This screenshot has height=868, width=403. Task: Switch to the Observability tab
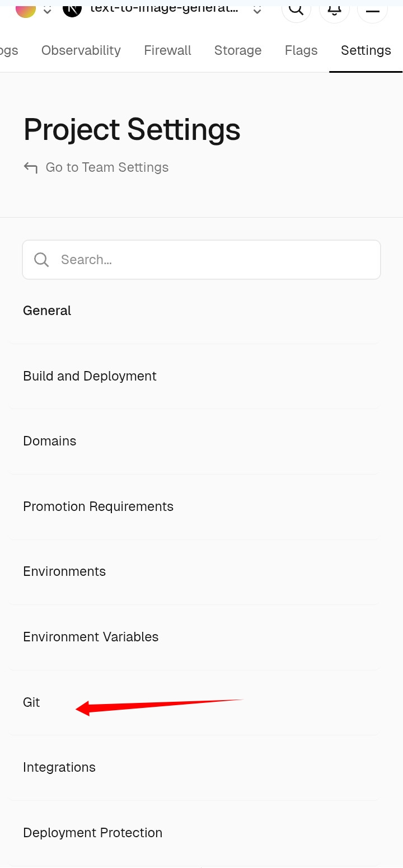point(81,50)
